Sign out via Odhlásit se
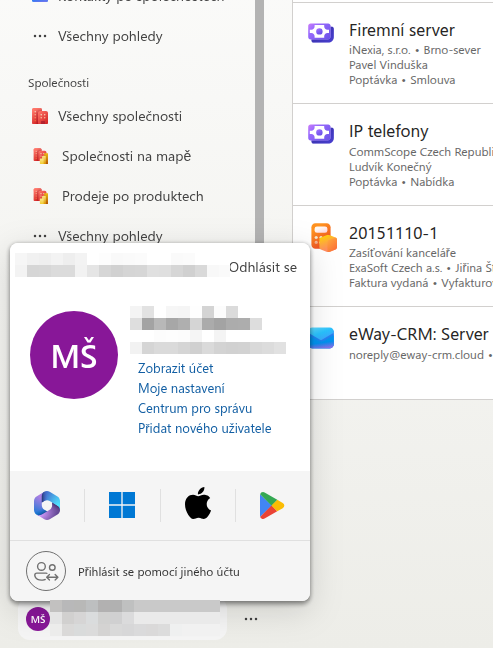Viewport: 493px width, 648px height. (263, 267)
